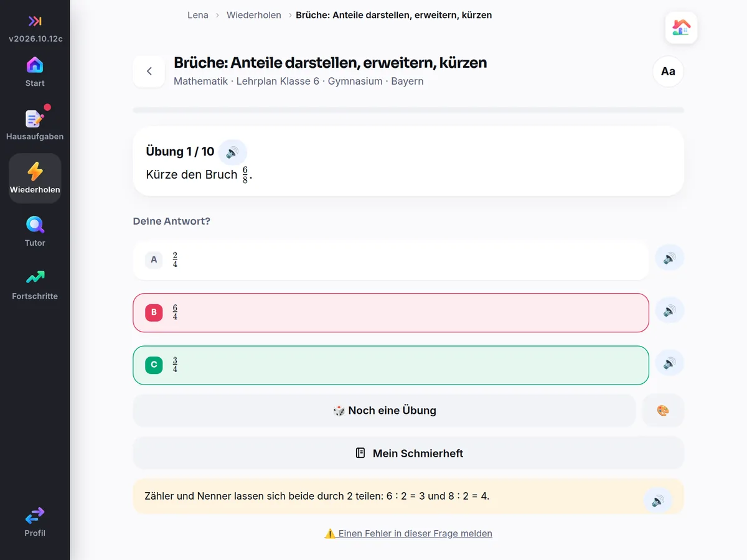Switch Profil at sidebar bottom
The width and height of the screenshot is (747, 560).
point(35,522)
